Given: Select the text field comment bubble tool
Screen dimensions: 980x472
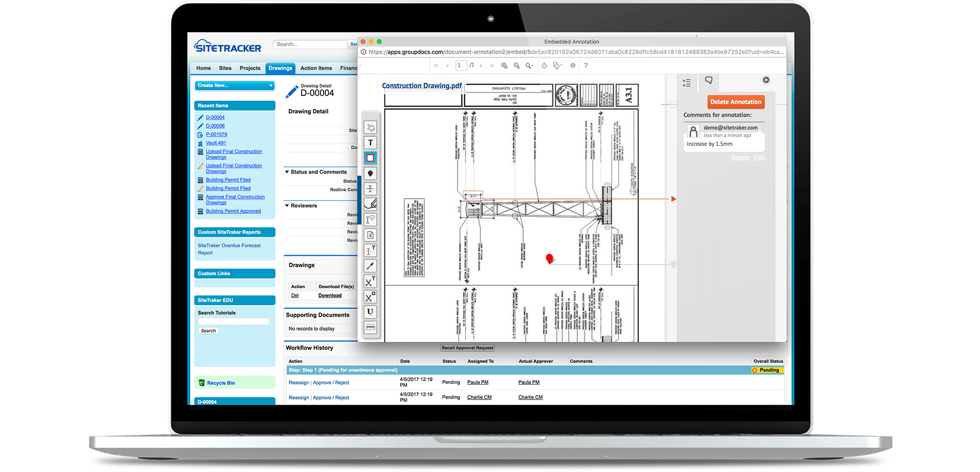Looking at the screenshot, I should (x=371, y=219).
